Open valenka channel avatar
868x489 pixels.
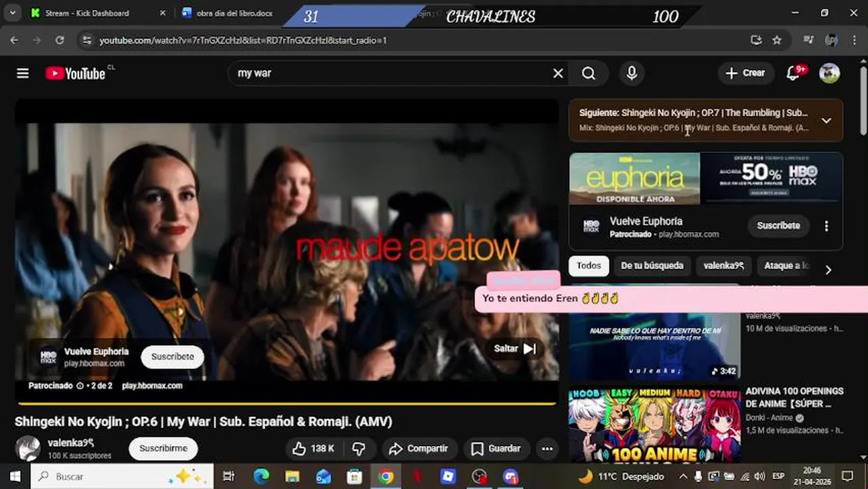[28, 448]
